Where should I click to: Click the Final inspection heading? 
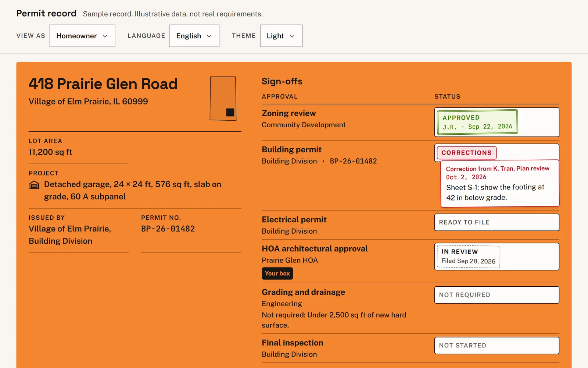(293, 343)
